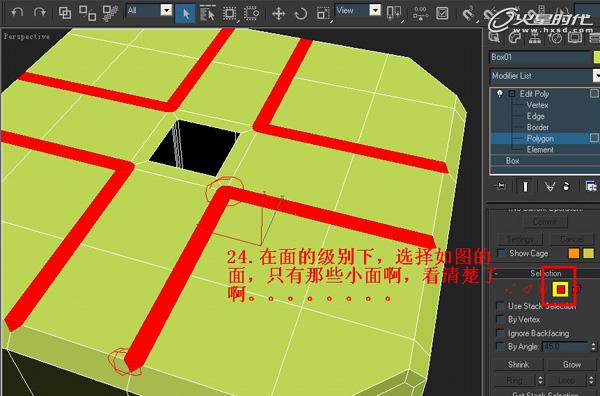Activate the Select and Move tool
The width and height of the screenshot is (600, 396).
(279, 14)
